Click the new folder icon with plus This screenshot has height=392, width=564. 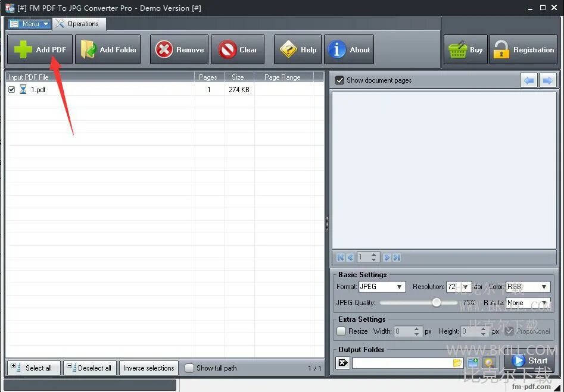(473, 362)
